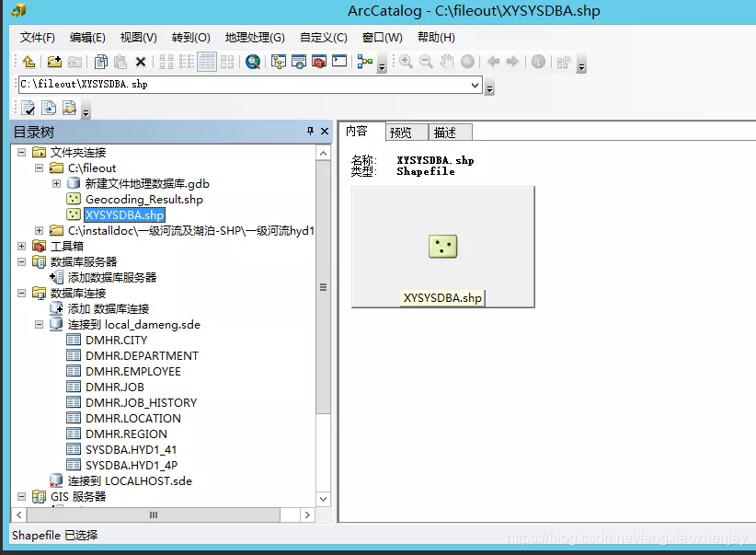Image resolution: width=756 pixels, height=555 pixels.
Task: Click the XYSYSDBA.shp thumbnail in contents
Action: click(442, 247)
